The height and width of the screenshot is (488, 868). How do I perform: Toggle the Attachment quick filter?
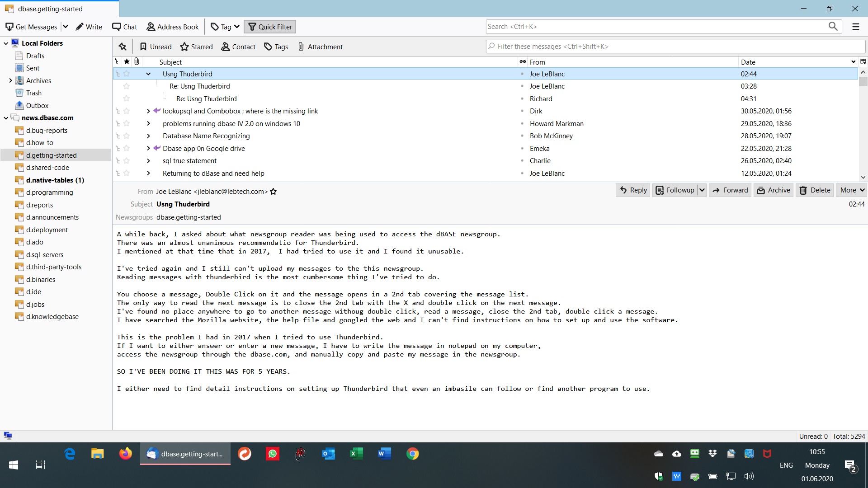pyautogui.click(x=320, y=47)
